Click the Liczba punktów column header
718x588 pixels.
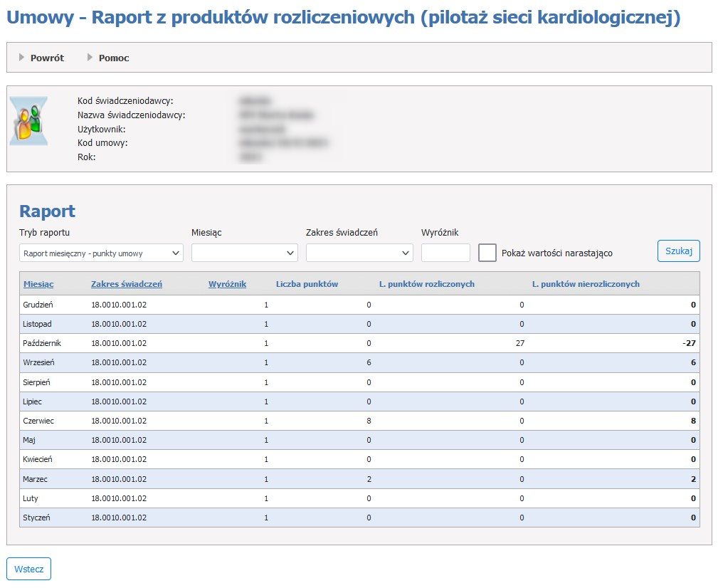coord(307,284)
